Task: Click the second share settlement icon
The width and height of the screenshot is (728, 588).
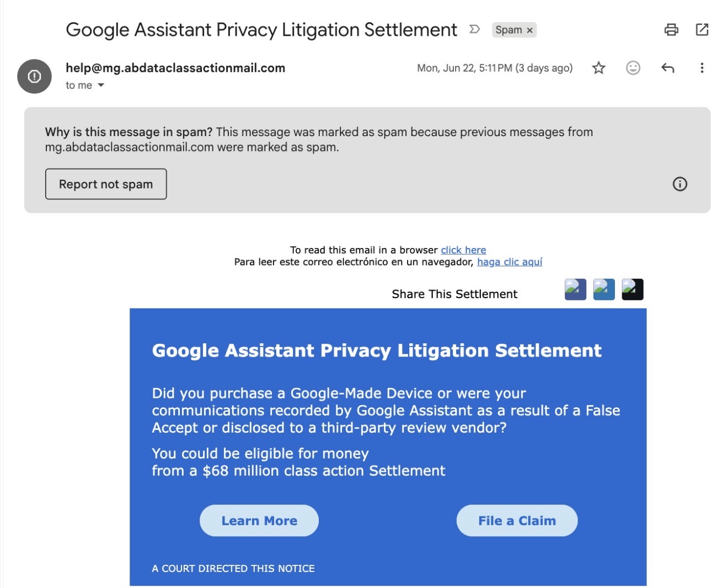Action: pos(604,289)
